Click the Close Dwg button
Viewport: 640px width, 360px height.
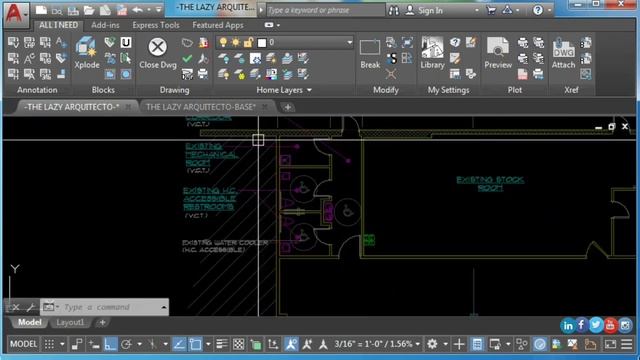pos(158,53)
